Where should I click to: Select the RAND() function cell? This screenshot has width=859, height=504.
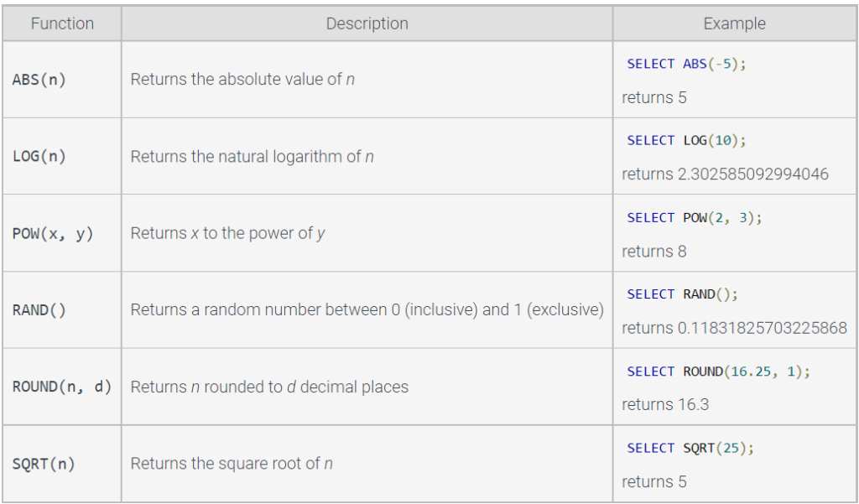(62, 310)
